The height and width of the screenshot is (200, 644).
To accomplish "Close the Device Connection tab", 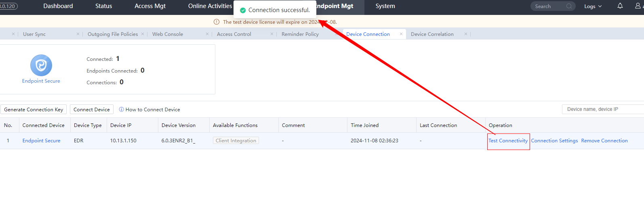I will tap(401, 34).
